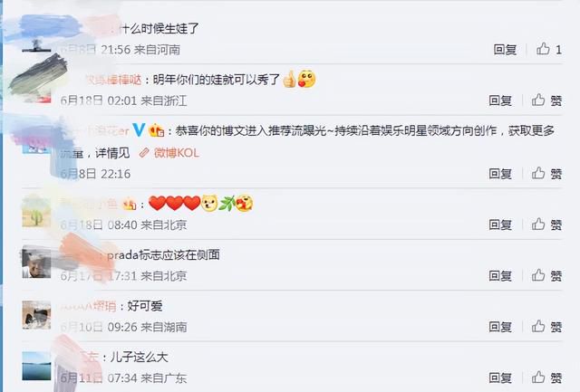The width and height of the screenshot is (580, 392).
Task: Open the 微博KOL link
Action: (169, 153)
